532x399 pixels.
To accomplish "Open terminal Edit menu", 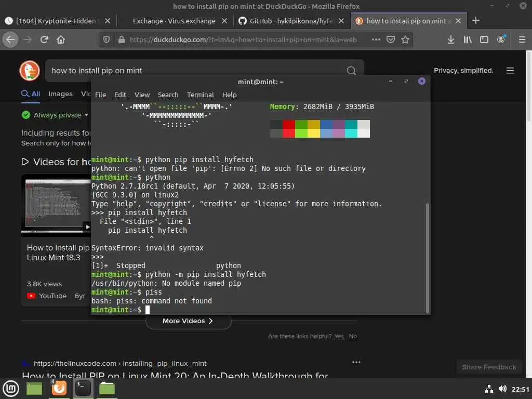I will click(x=120, y=95).
